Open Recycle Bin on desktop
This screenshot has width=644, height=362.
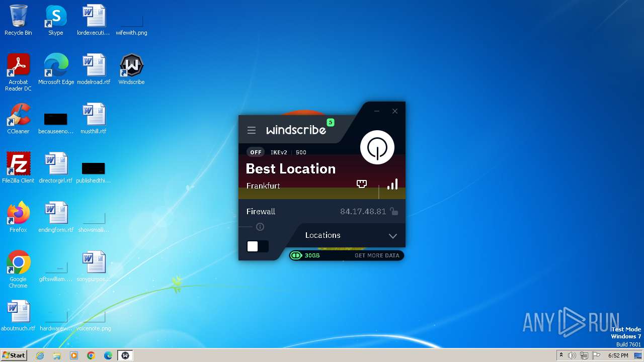pos(18,20)
